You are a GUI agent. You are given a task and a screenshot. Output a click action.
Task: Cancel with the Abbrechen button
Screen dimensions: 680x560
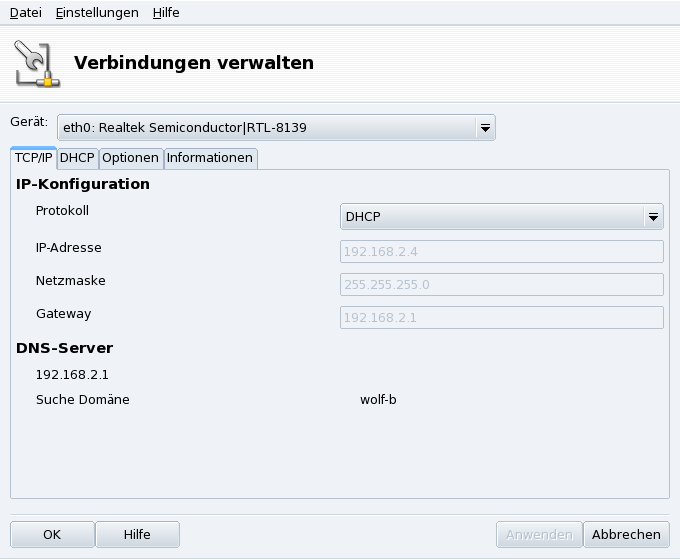coord(626,534)
